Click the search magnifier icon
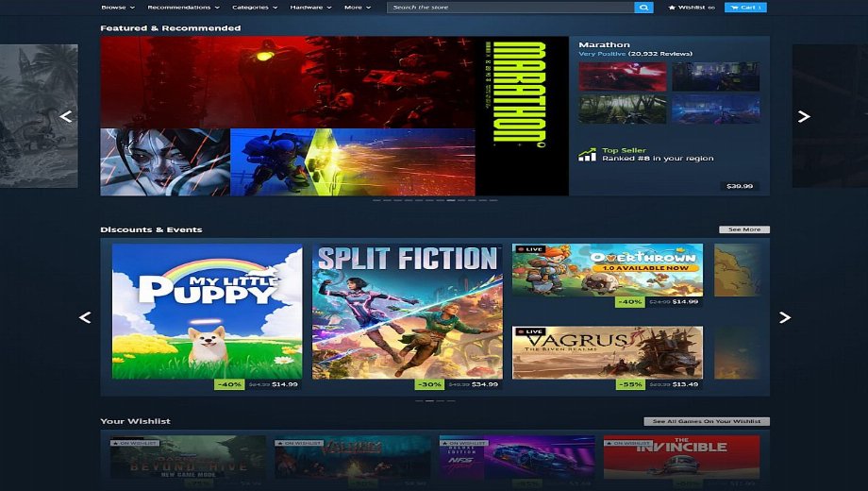Image resolution: width=868 pixels, height=491 pixels. 643,8
